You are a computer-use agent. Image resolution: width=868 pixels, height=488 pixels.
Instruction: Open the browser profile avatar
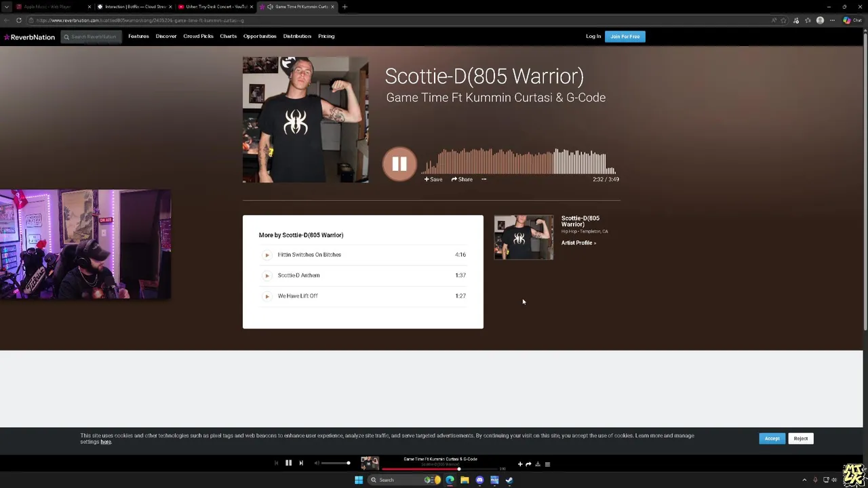pyautogui.click(x=820, y=20)
